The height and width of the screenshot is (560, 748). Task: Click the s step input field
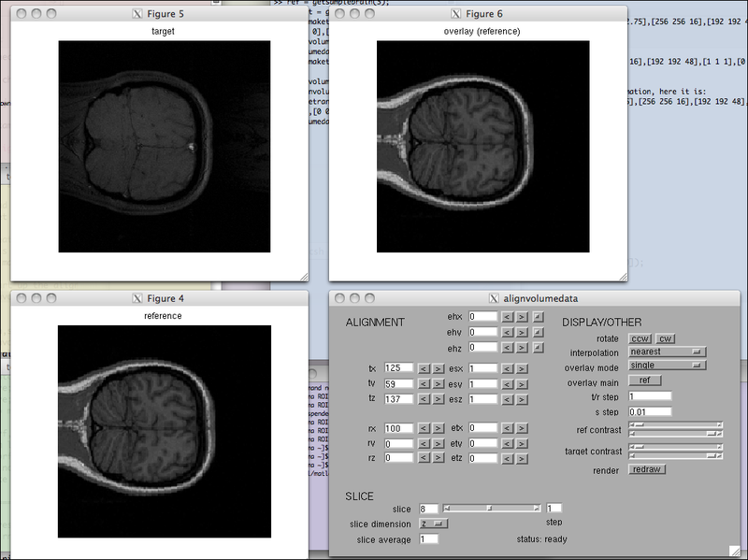[x=650, y=411]
